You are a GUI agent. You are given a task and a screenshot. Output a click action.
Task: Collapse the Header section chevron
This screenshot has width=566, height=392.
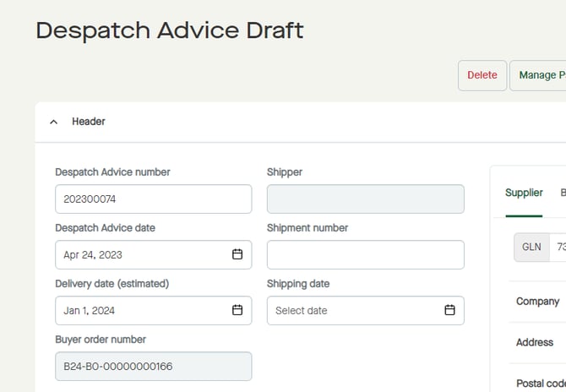tap(54, 122)
